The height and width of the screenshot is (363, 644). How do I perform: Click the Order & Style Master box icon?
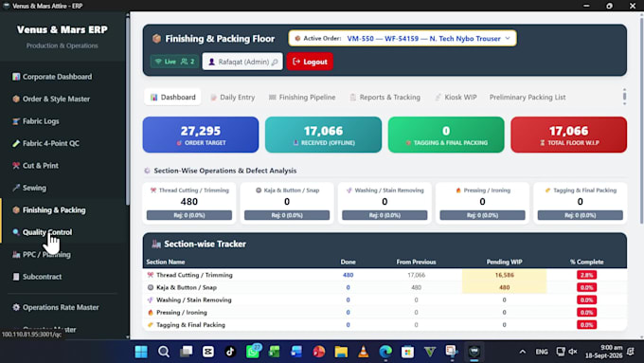pos(16,100)
